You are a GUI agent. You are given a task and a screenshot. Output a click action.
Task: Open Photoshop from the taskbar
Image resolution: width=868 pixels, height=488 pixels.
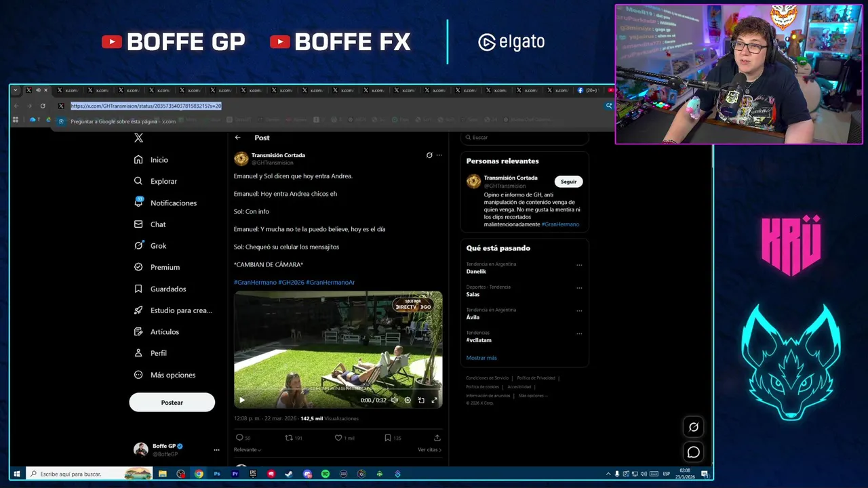tap(217, 474)
